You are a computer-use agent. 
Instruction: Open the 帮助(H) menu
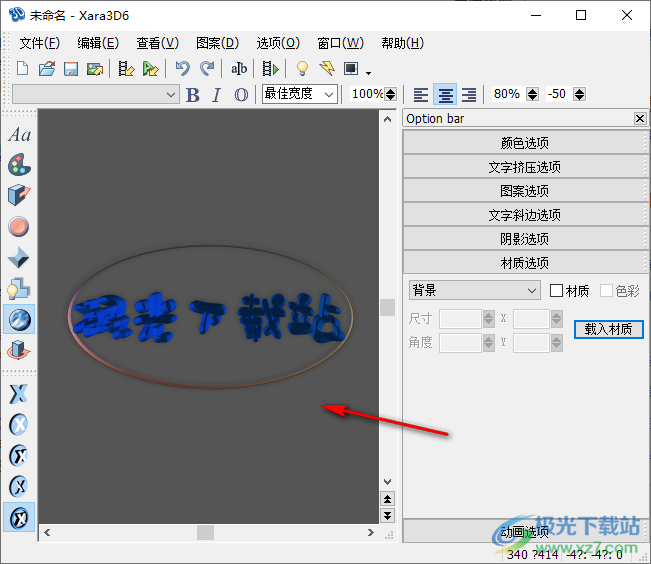[x=403, y=43]
